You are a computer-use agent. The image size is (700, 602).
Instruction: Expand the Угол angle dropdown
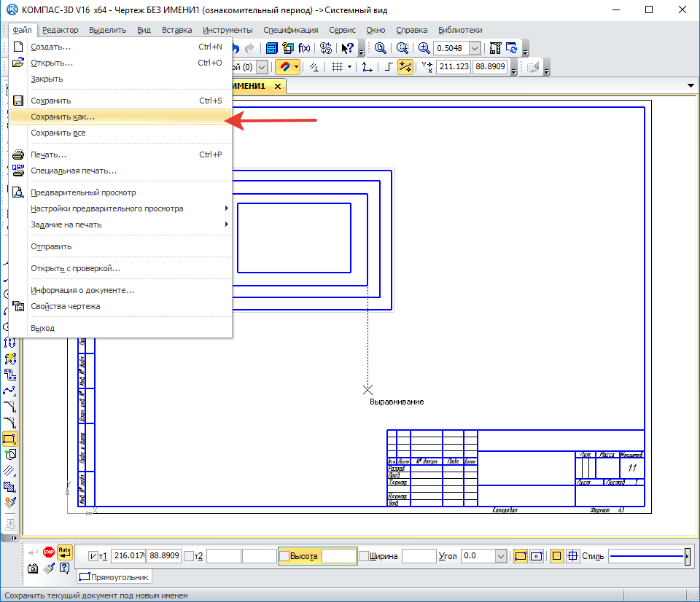[x=501, y=556]
